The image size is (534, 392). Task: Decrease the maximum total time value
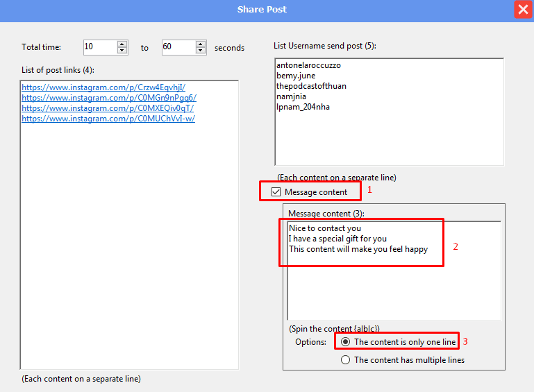pos(201,51)
